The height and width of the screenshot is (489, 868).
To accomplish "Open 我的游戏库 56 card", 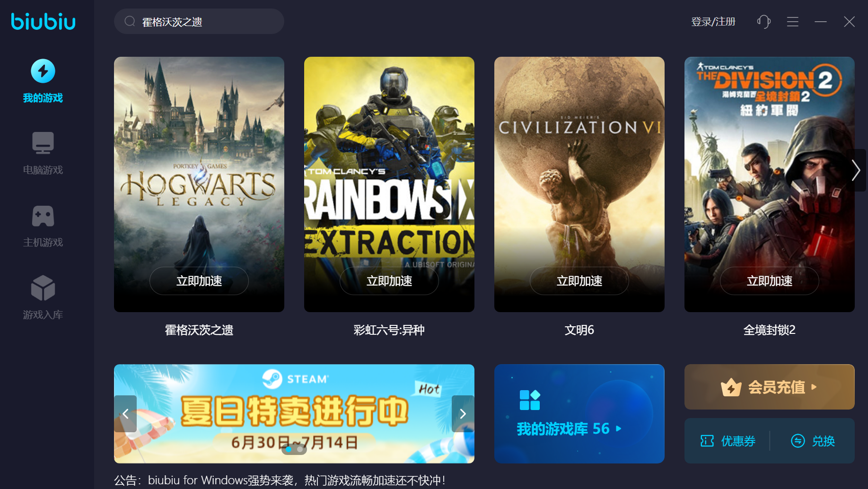I will [x=579, y=414].
